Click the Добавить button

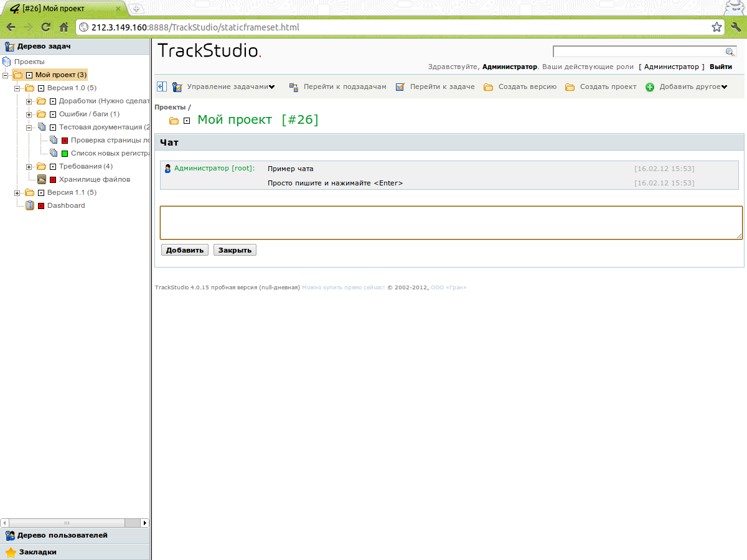(x=185, y=250)
